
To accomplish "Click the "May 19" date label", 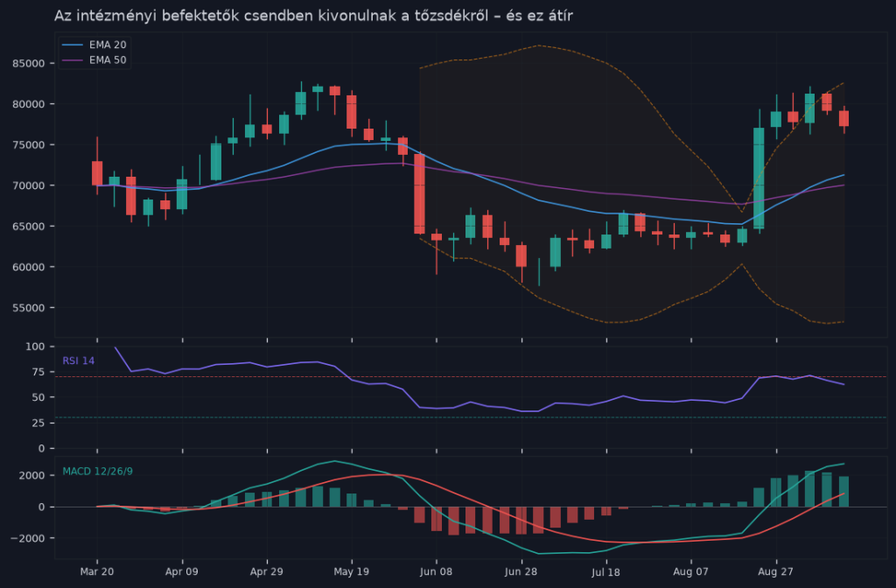I will (x=352, y=571).
